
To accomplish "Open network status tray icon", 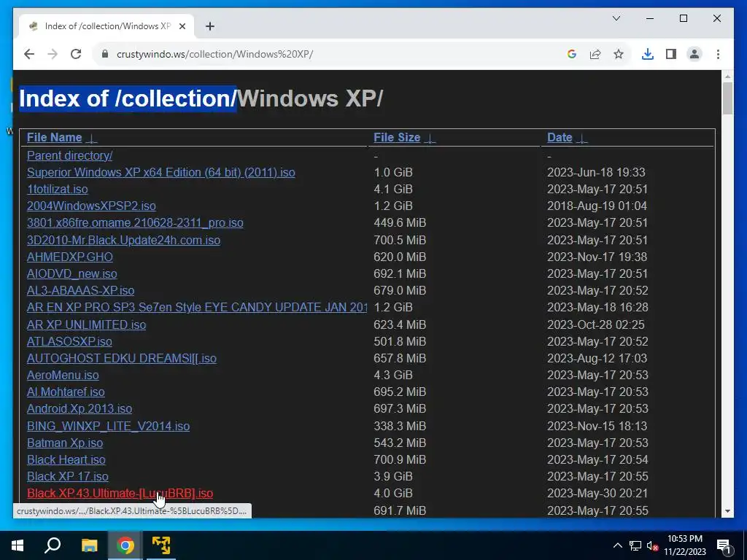I will 635,545.
